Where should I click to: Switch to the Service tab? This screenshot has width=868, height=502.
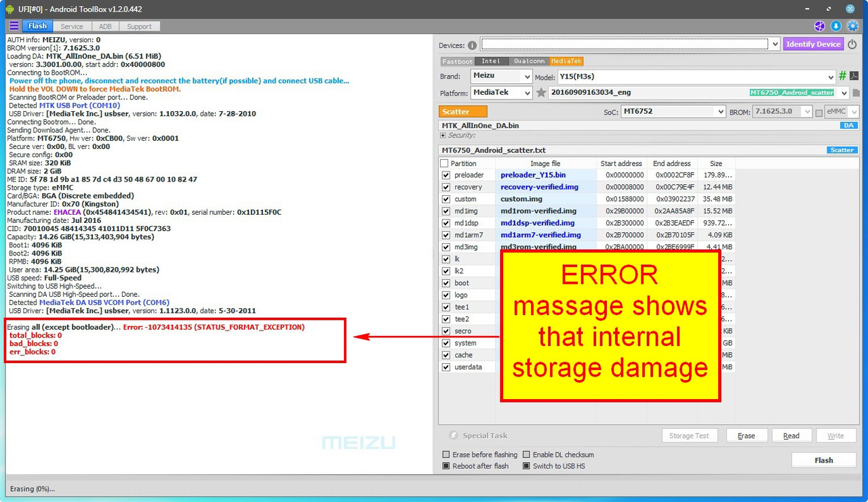point(72,26)
